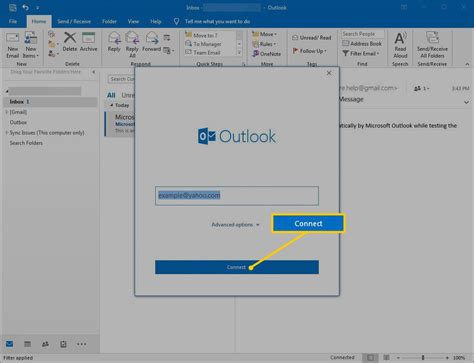Show All messages filter
Screen dimensions: 474x363
tap(111, 95)
